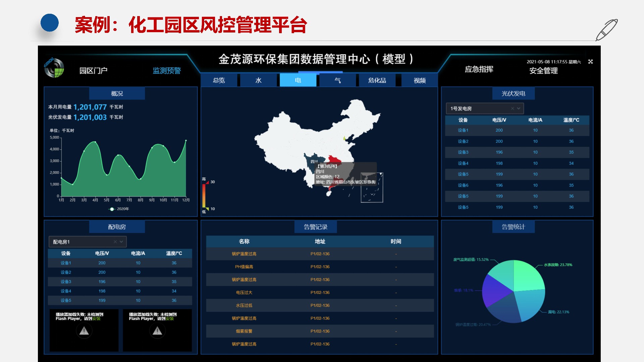Click the 安全管理 navigation link
Image resolution: width=644 pixels, height=362 pixels.
pyautogui.click(x=543, y=71)
